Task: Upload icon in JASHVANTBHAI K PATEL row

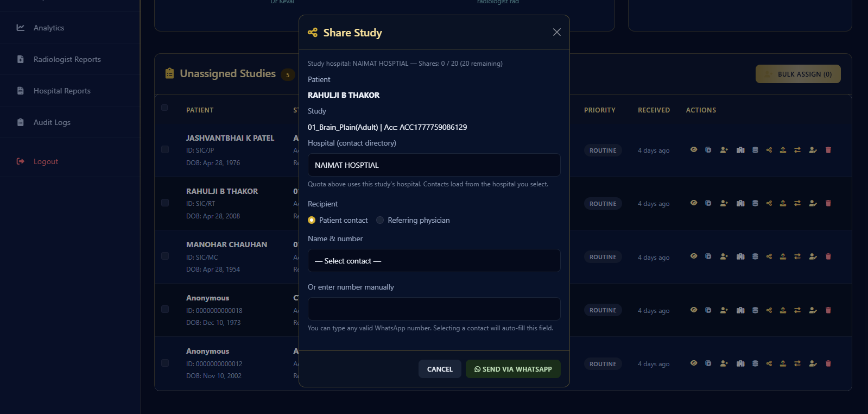Action: point(783,150)
